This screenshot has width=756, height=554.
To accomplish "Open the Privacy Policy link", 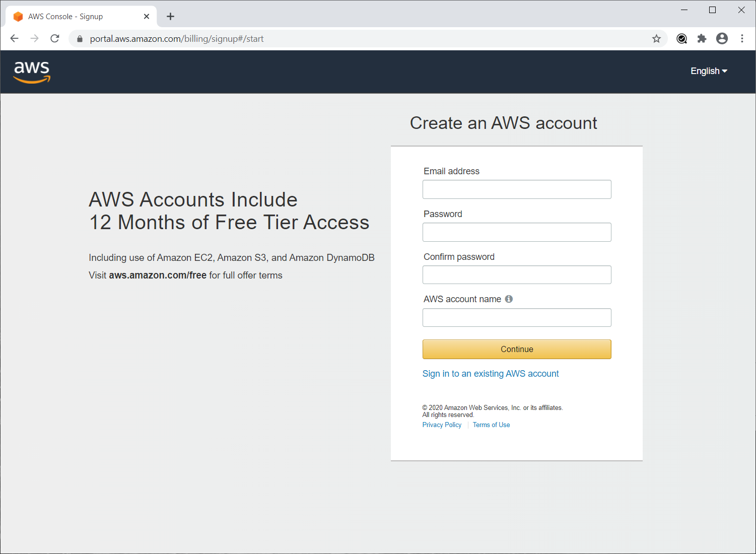I will (442, 425).
